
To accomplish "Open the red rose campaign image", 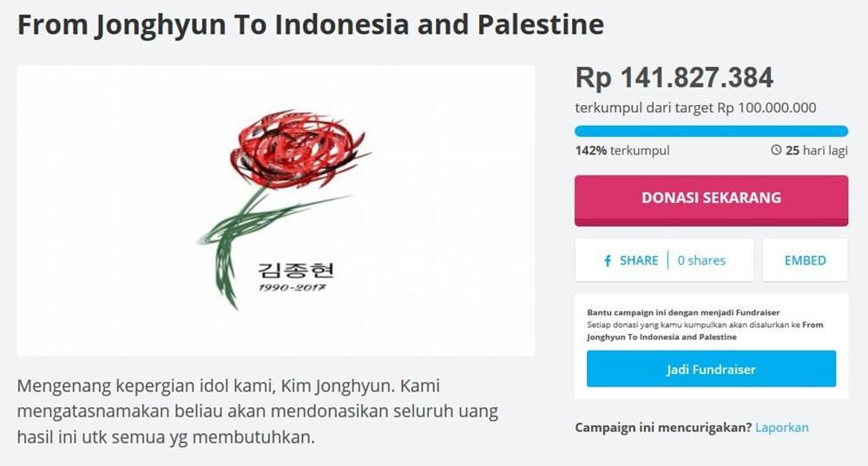I will tap(276, 210).
